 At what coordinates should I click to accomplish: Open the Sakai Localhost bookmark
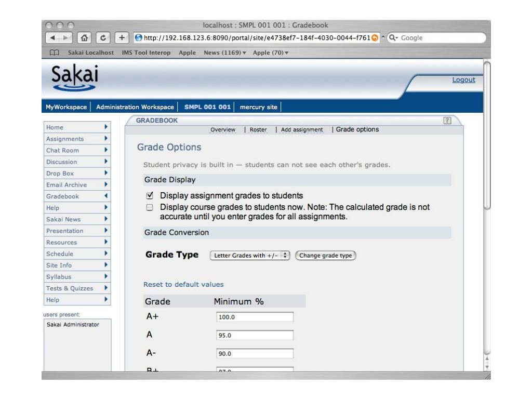tap(90, 52)
